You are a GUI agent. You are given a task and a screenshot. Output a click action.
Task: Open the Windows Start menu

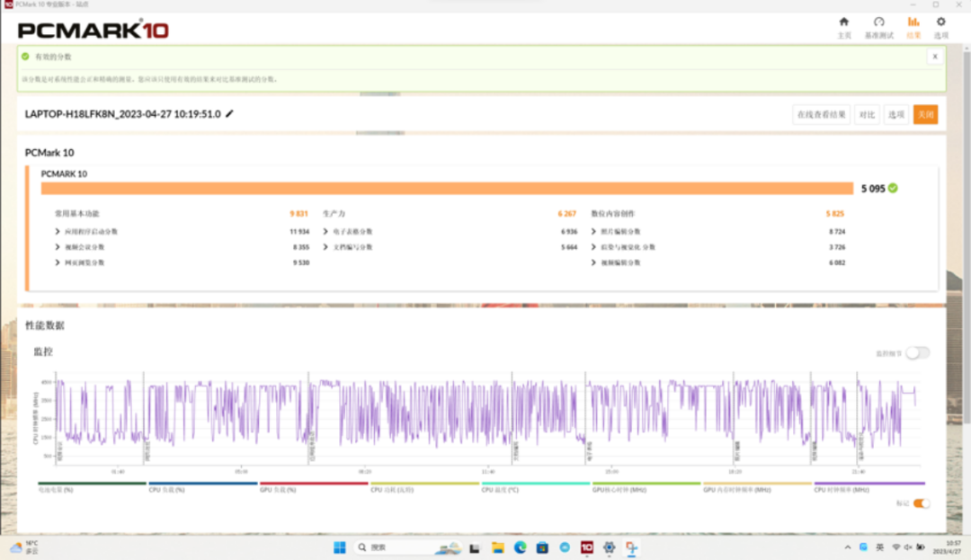click(x=340, y=547)
